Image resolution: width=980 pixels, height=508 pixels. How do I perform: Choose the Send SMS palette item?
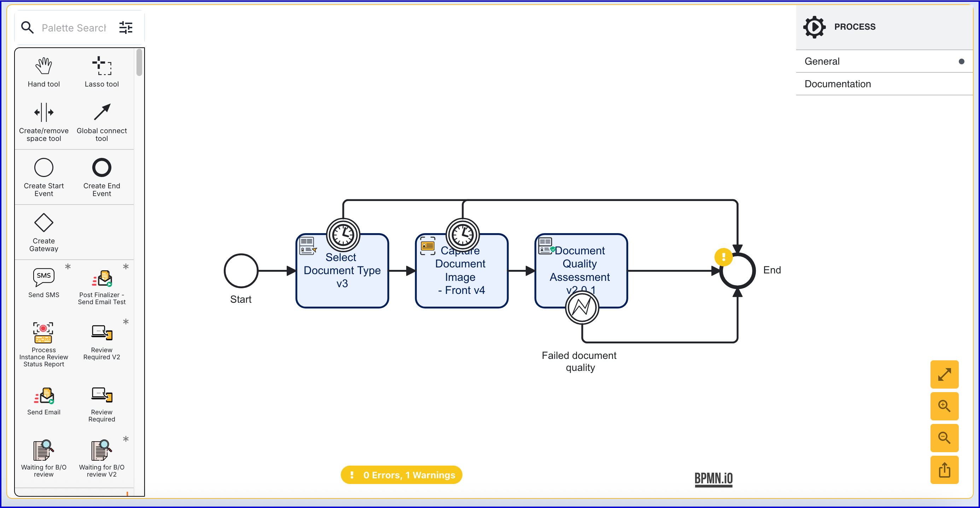tap(44, 278)
